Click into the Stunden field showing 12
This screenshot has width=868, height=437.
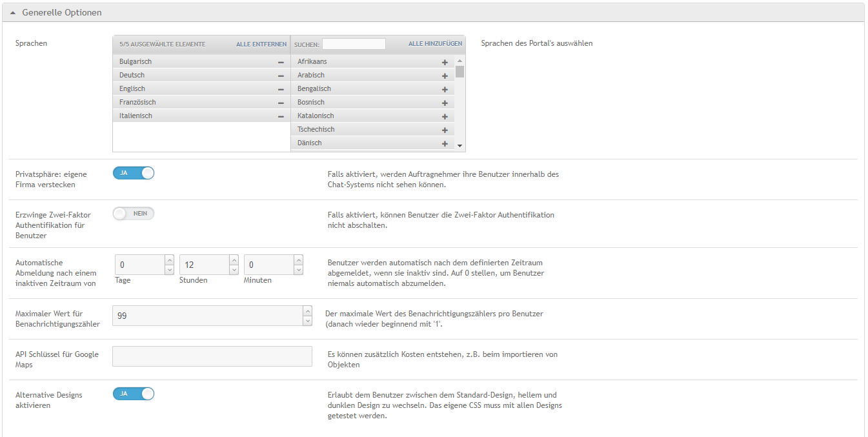[x=204, y=265]
